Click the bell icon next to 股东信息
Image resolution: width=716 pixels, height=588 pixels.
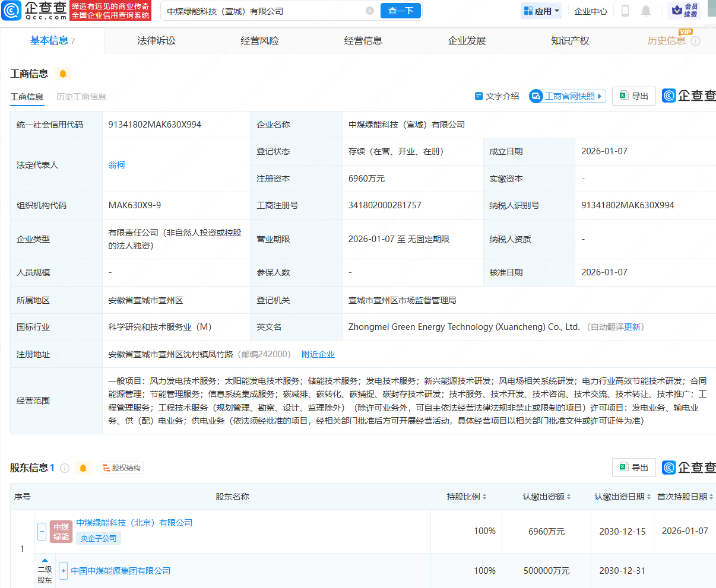[83, 468]
